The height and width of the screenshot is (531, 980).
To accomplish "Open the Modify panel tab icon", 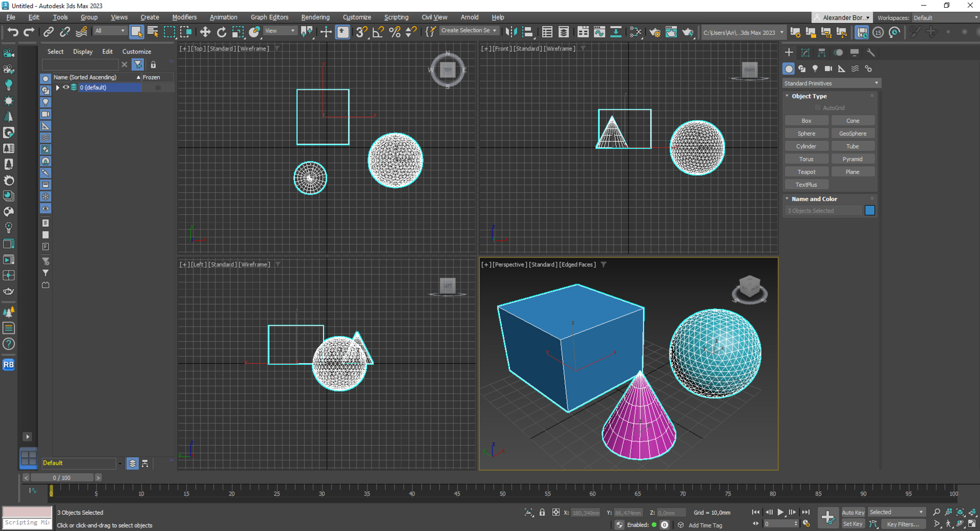I will 805,53.
